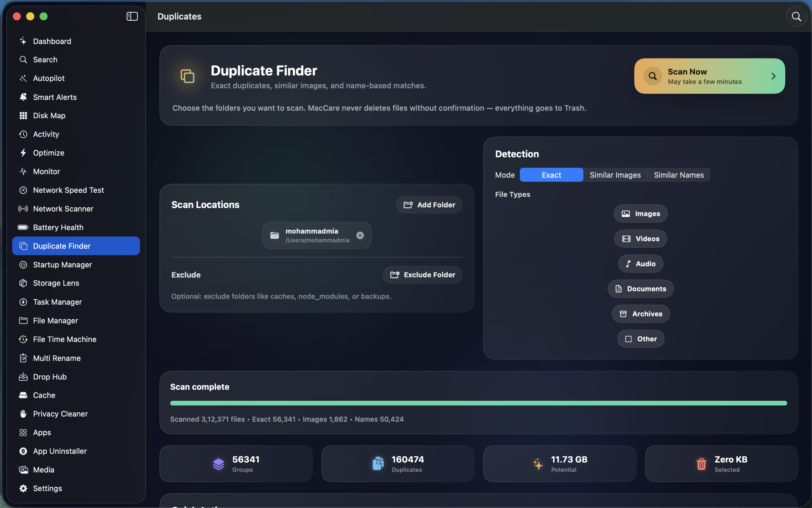Toggle the Documents file type filter
This screenshot has height=508, width=812.
[x=640, y=289]
